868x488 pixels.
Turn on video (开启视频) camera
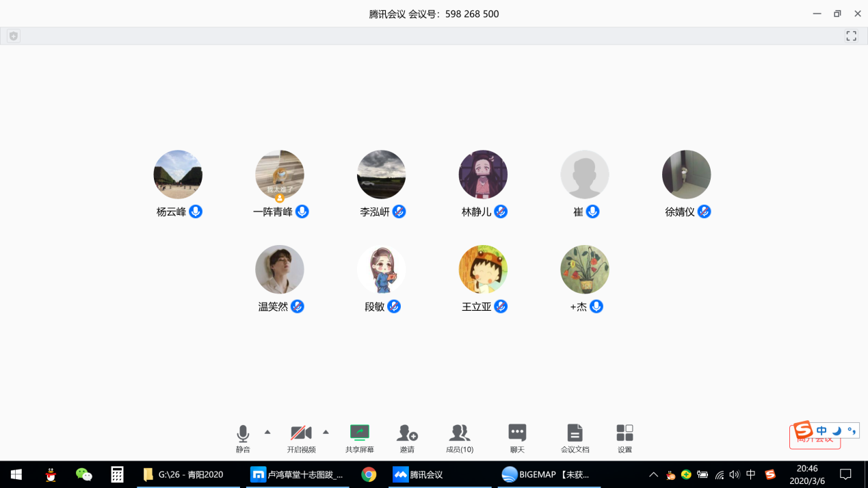click(301, 433)
